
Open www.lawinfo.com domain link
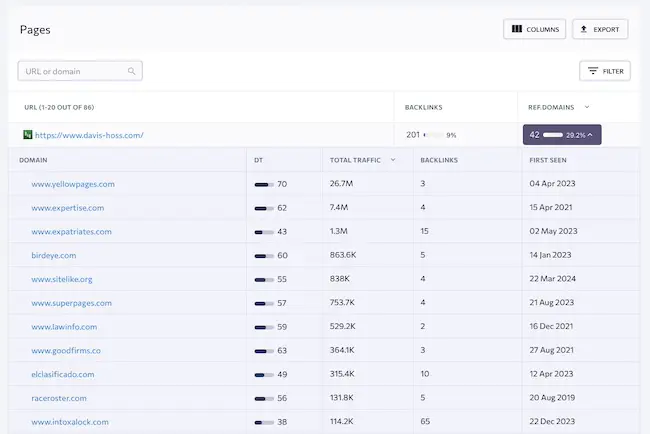64,327
